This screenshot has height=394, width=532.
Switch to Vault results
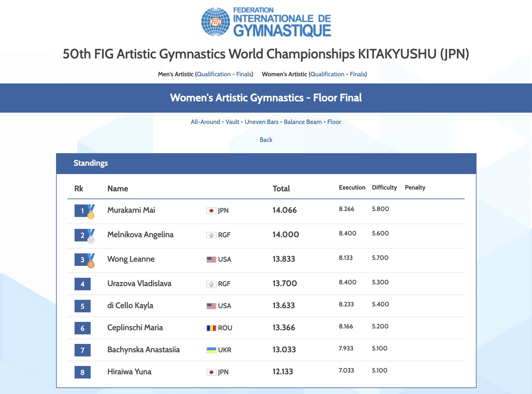[232, 122]
